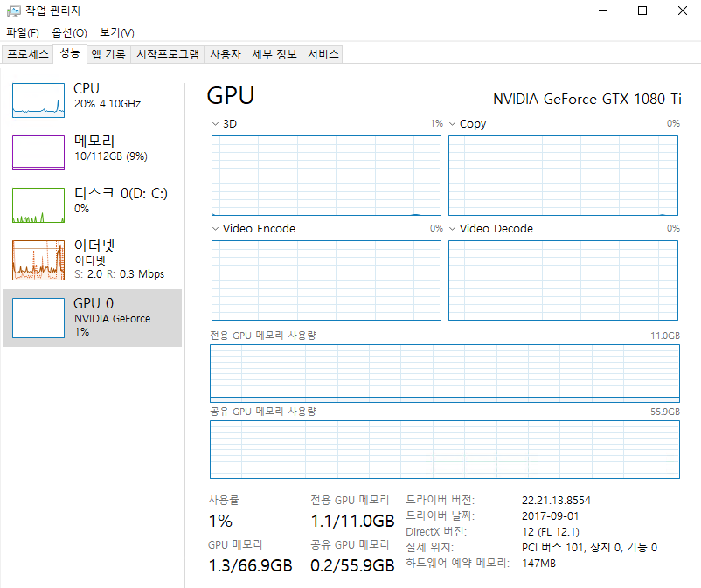Open the 파일(F) menu

(x=23, y=32)
